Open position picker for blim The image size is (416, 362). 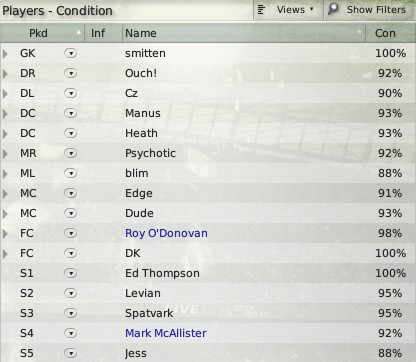tap(71, 173)
